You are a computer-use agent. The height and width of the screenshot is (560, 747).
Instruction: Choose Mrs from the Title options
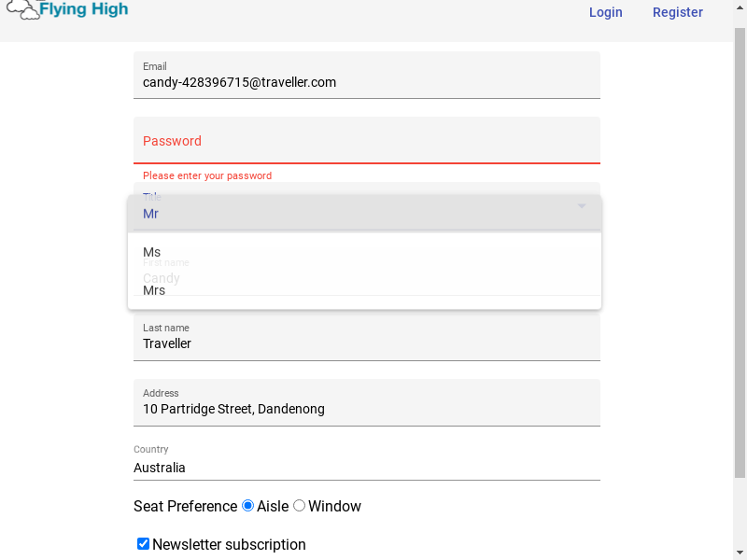click(364, 290)
